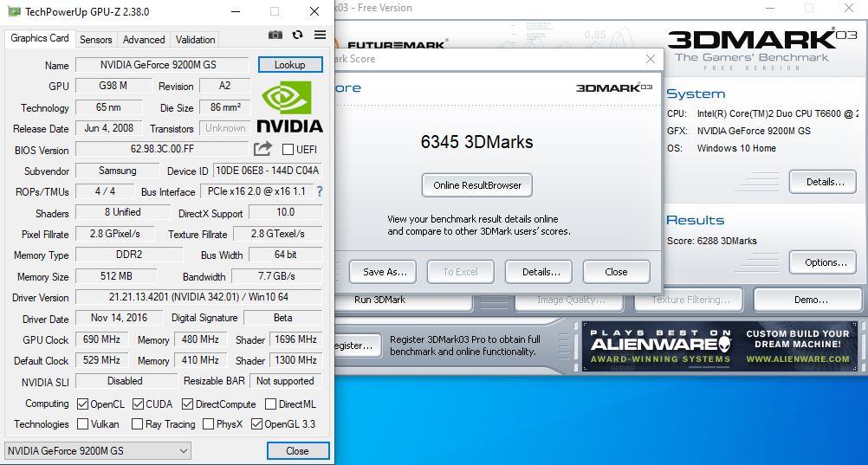Click the Demo button
Screen dimensions: 868x465
[809, 300]
